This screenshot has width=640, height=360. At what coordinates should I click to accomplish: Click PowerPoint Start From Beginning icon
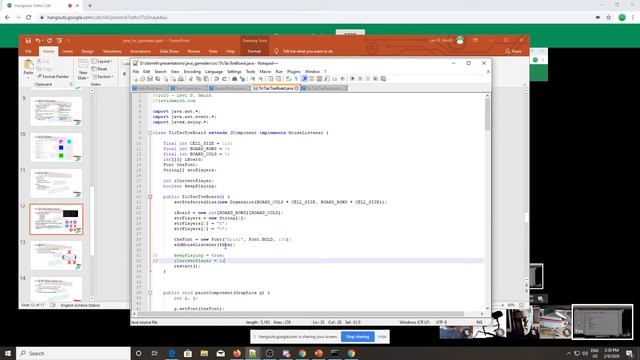tap(60, 40)
